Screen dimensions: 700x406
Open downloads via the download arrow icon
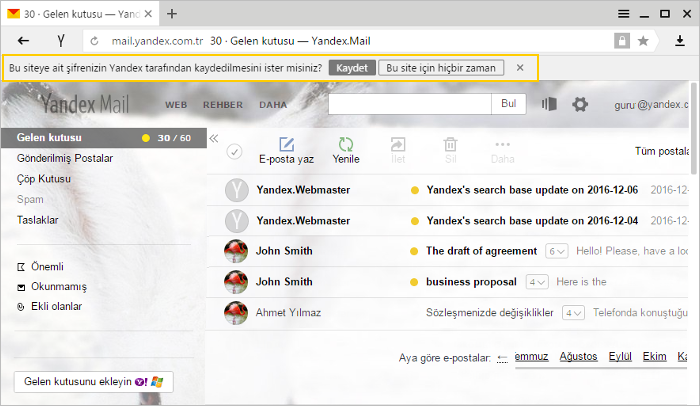[x=679, y=41]
